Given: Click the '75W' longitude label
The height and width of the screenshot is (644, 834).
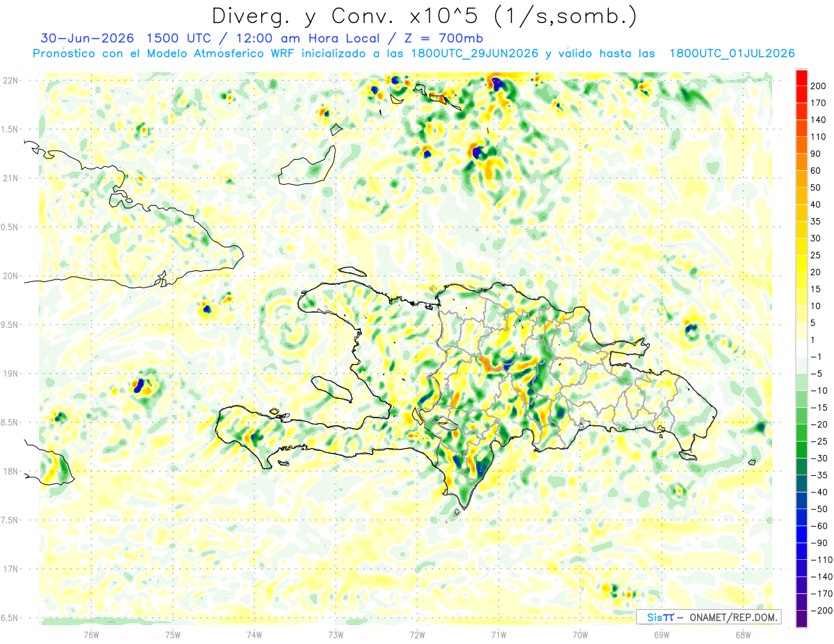Looking at the screenshot, I should coord(173,634).
